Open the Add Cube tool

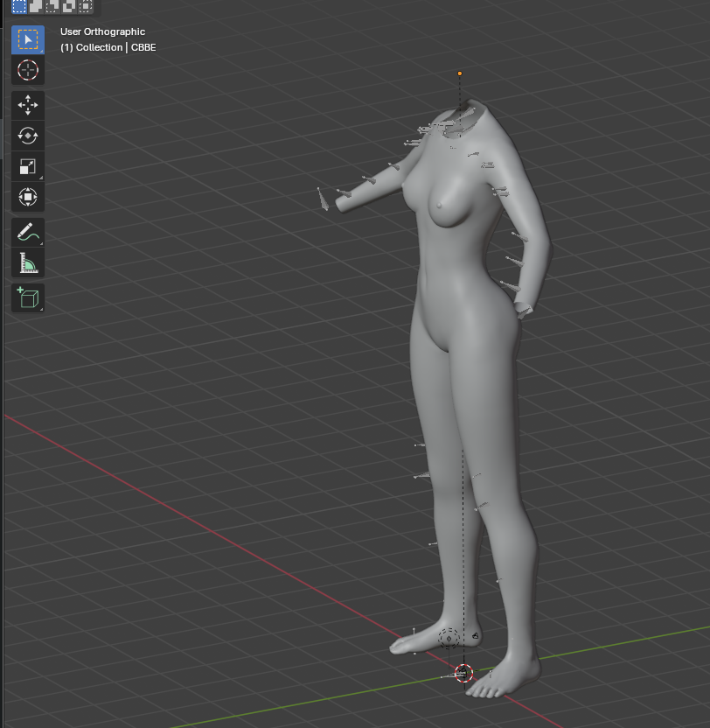(28, 297)
